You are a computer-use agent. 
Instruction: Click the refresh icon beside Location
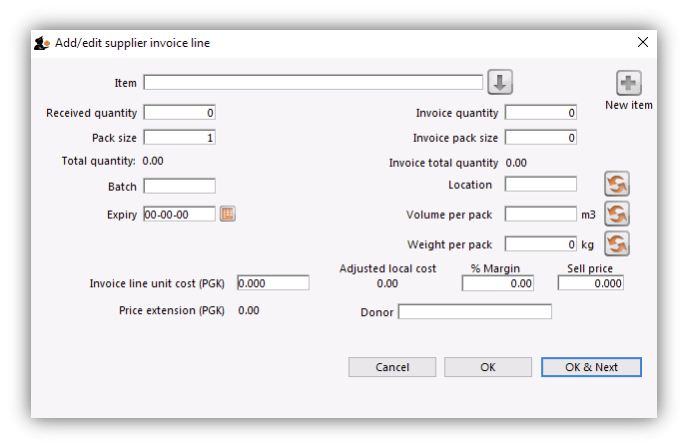click(x=617, y=185)
